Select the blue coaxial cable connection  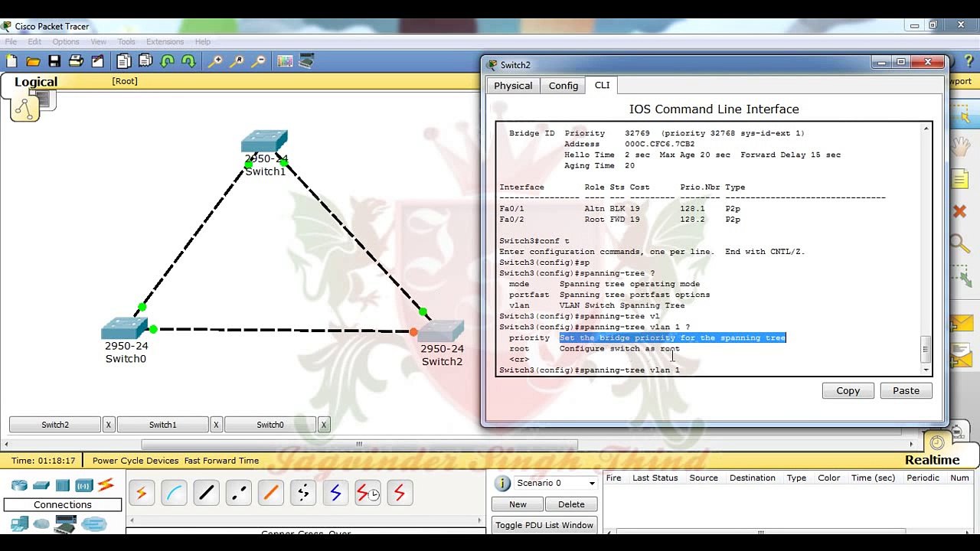(x=335, y=494)
